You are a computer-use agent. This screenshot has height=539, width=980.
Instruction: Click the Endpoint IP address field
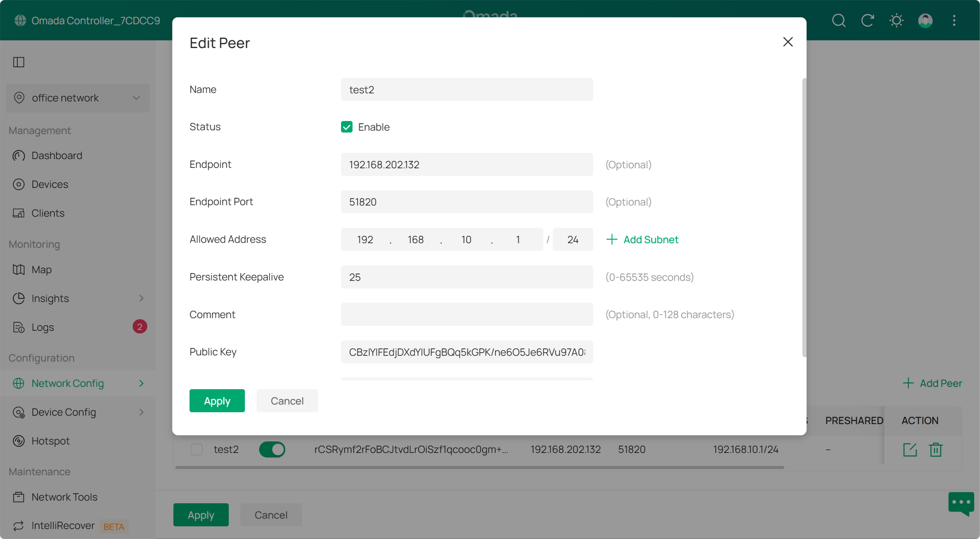point(467,165)
